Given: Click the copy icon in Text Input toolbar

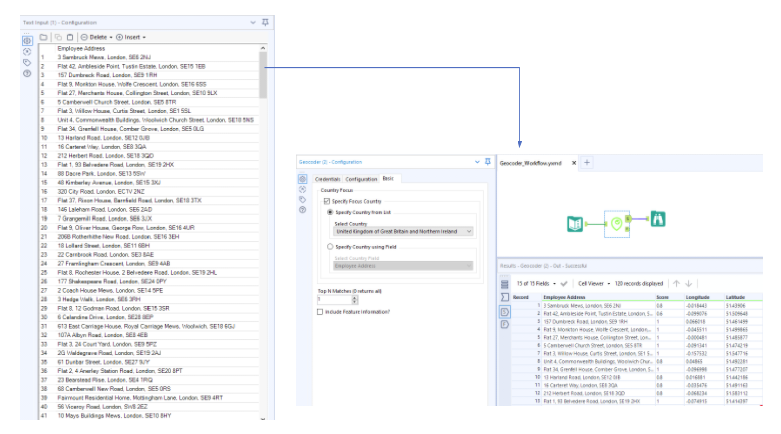Looking at the screenshot, I should point(58,37).
